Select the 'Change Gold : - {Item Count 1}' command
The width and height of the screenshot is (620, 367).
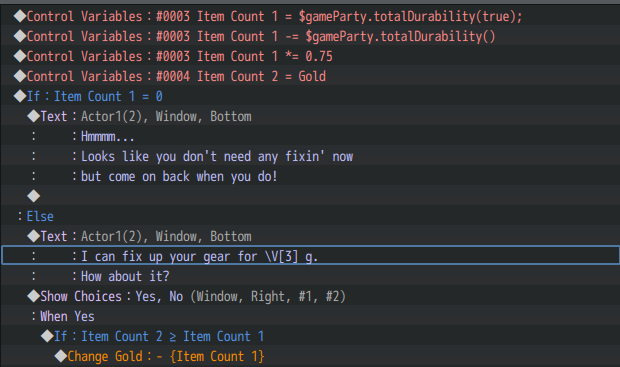310,356
